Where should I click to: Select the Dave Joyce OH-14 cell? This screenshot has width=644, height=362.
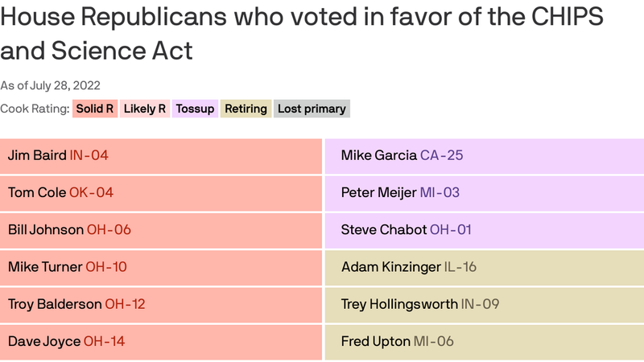(x=161, y=341)
